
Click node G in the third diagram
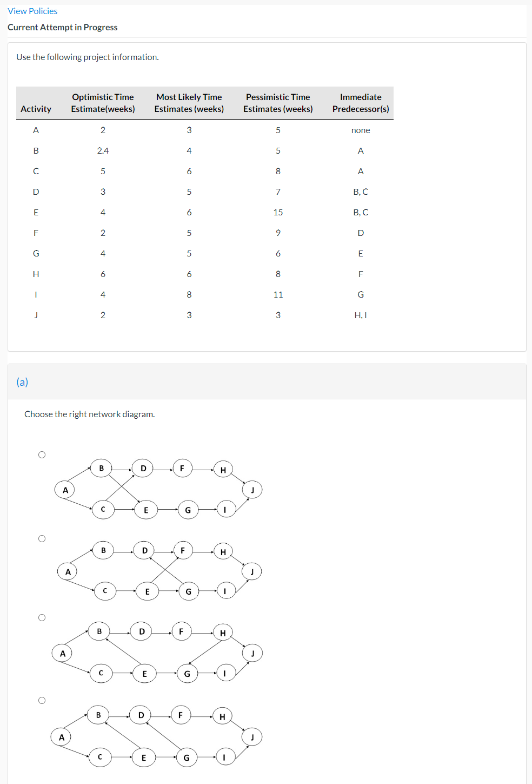(x=187, y=674)
